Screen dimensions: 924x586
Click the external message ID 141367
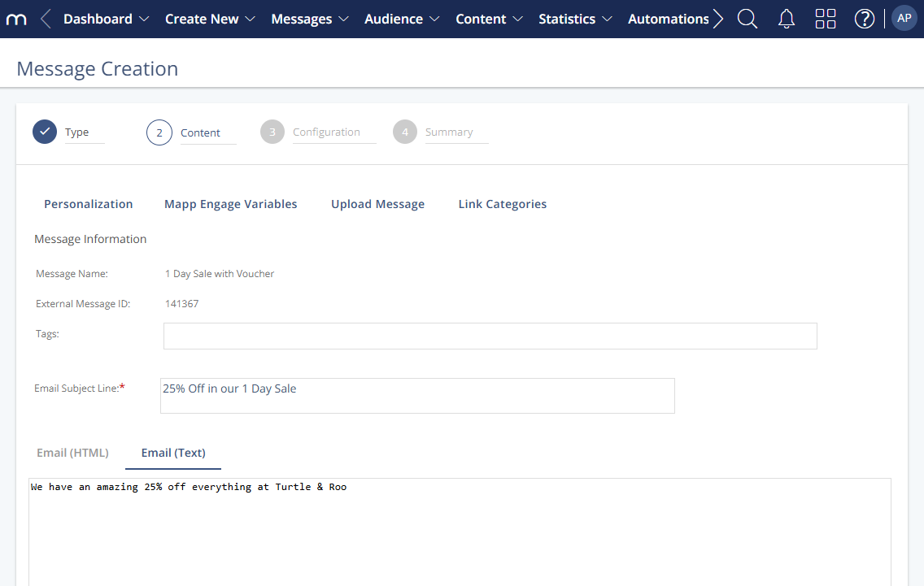pos(181,303)
